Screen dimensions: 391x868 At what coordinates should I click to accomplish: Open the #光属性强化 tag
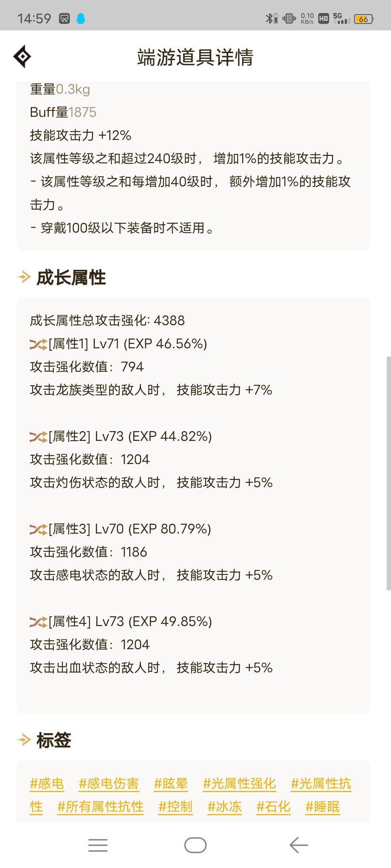[239, 784]
